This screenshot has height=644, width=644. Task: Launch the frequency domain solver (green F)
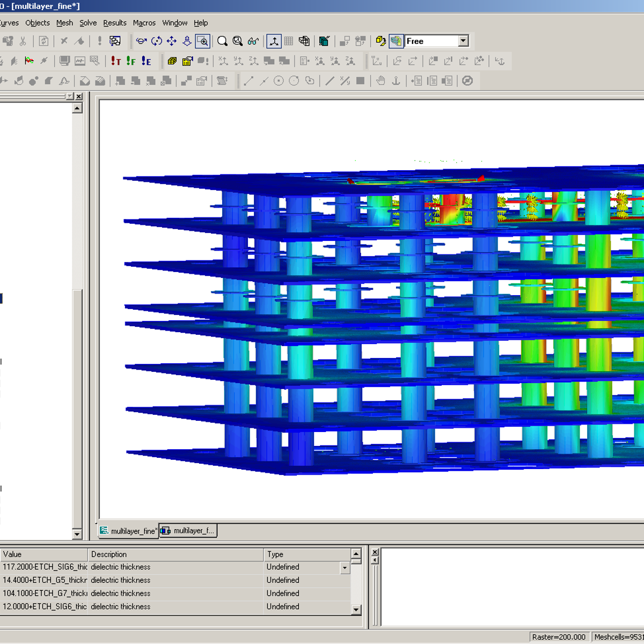[131, 61]
